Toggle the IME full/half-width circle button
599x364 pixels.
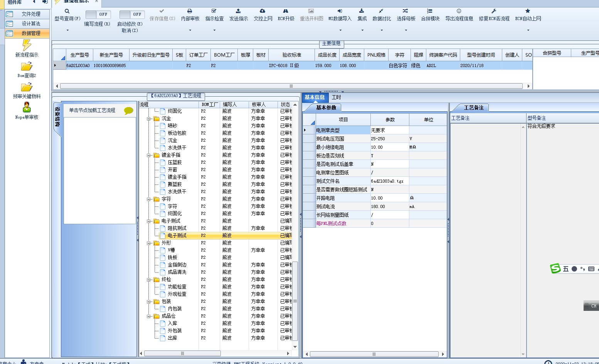click(x=574, y=269)
